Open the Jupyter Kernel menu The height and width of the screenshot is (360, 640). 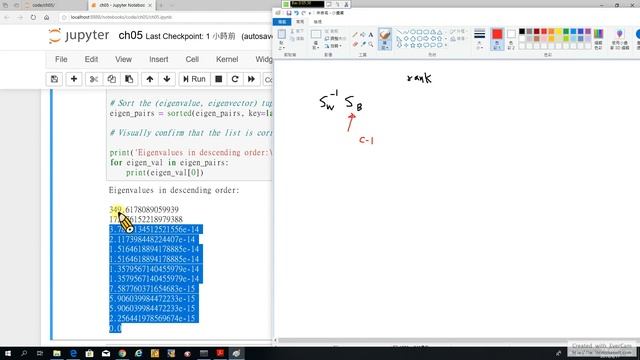227,60
